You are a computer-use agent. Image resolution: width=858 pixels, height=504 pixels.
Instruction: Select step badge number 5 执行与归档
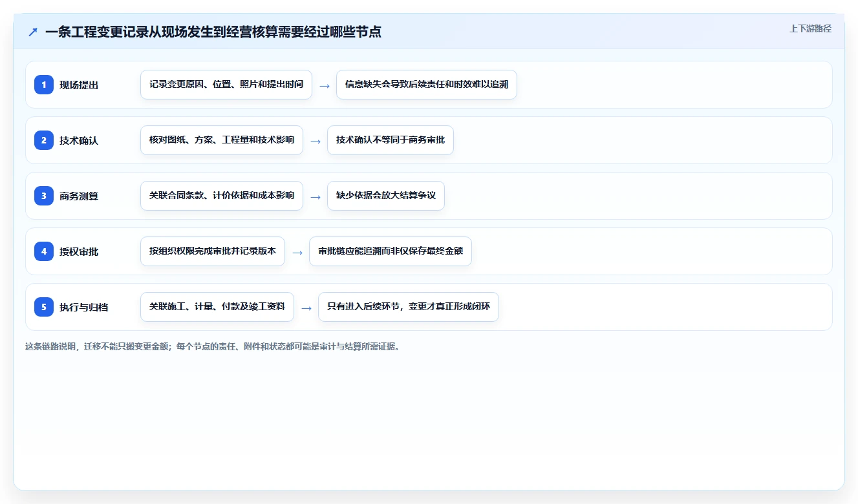click(44, 307)
